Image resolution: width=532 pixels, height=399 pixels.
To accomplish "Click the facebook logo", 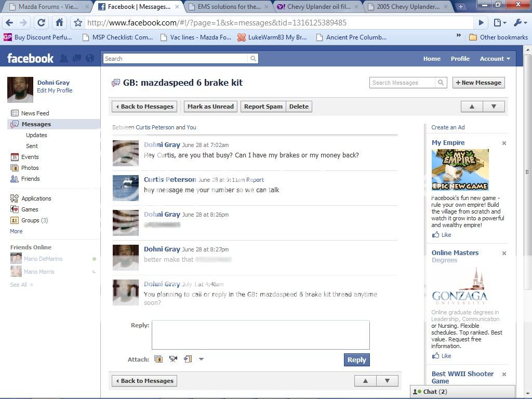I will pos(31,58).
